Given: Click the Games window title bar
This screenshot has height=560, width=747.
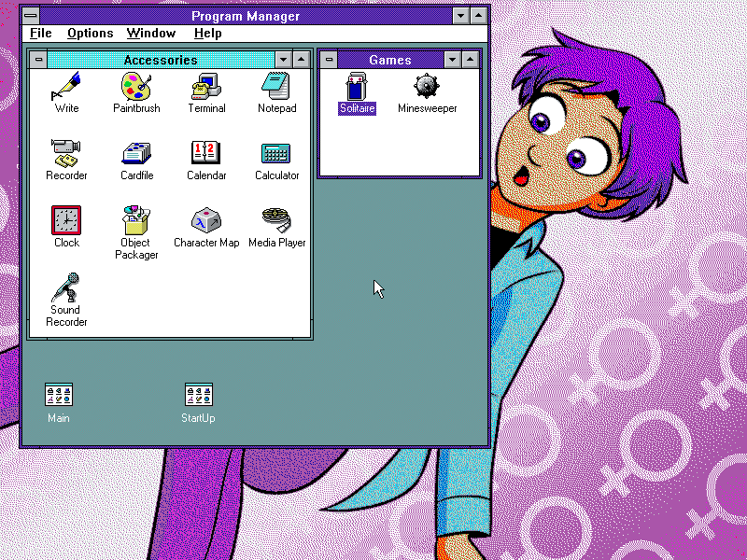Looking at the screenshot, I should pyautogui.click(x=390, y=60).
